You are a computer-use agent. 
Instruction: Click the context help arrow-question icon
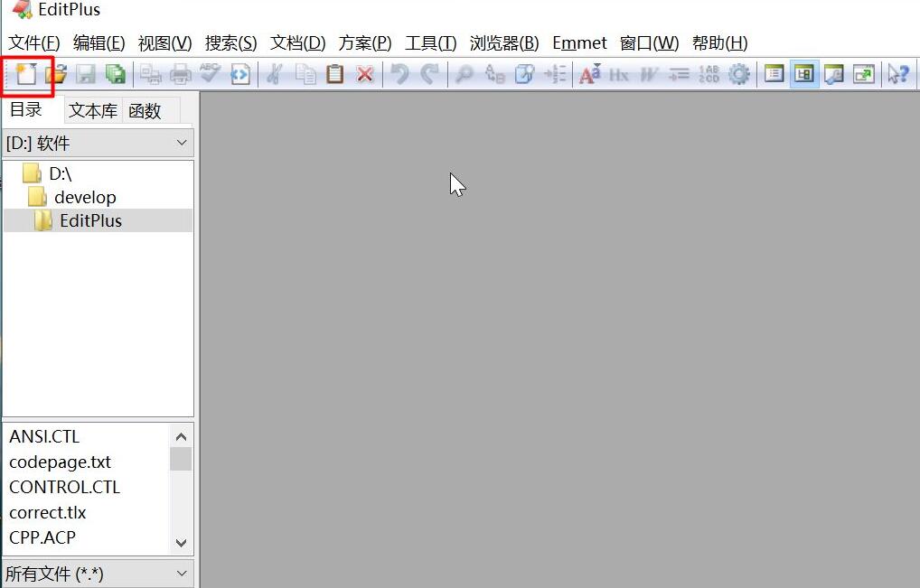(898, 74)
